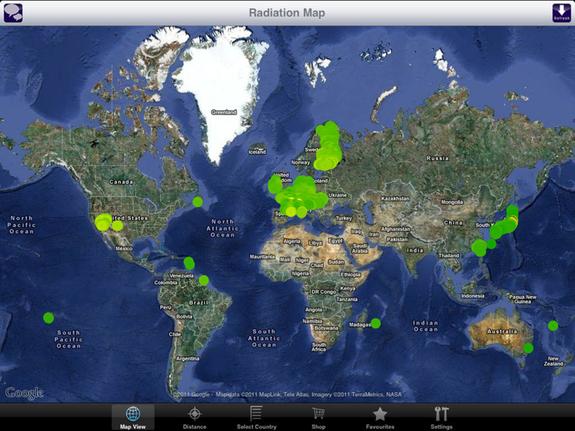This screenshot has width=575, height=431.
Task: Tap the marker northeast of Australia near New Zealand
Action: click(x=553, y=325)
